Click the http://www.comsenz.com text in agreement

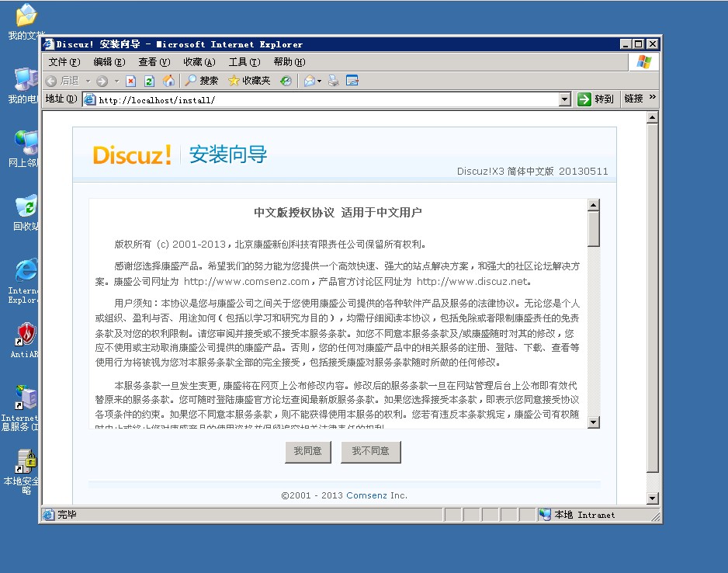pos(247,281)
